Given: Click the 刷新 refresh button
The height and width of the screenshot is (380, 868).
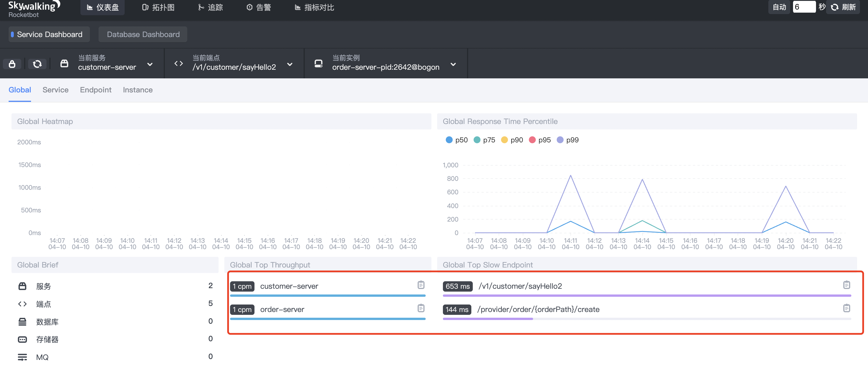Looking at the screenshot, I should [844, 7].
